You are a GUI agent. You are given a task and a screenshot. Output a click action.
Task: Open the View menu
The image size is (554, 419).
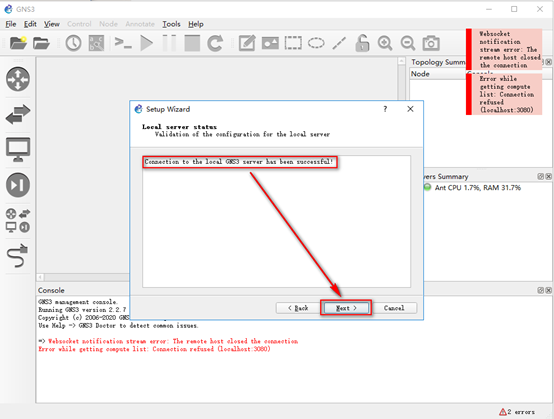(52, 24)
